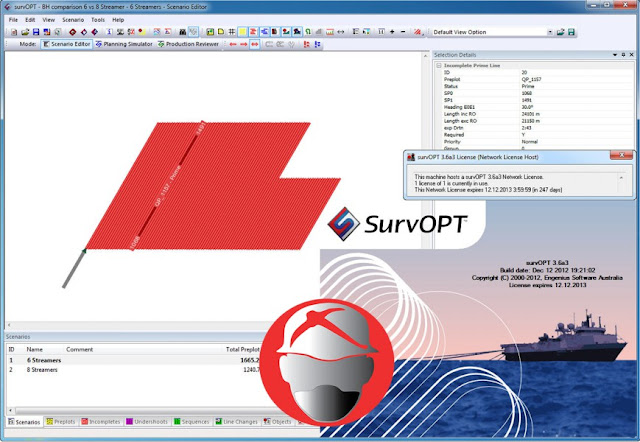Click the Priority value 'Normal'
Image resolution: width=640 pixels, height=442 pixels.
click(x=529, y=142)
